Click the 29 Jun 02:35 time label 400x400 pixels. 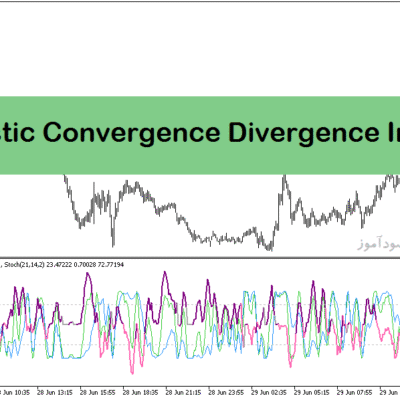click(269, 392)
